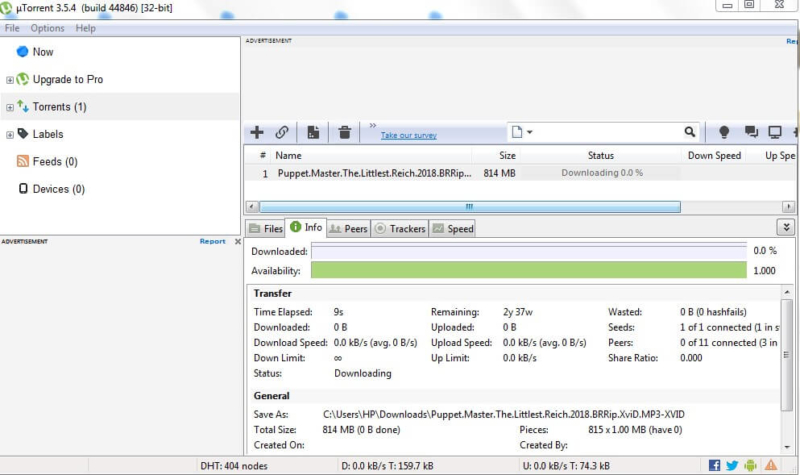This screenshot has width=800, height=475.
Task: Click the Feeds RSS icon
Action: [23, 161]
